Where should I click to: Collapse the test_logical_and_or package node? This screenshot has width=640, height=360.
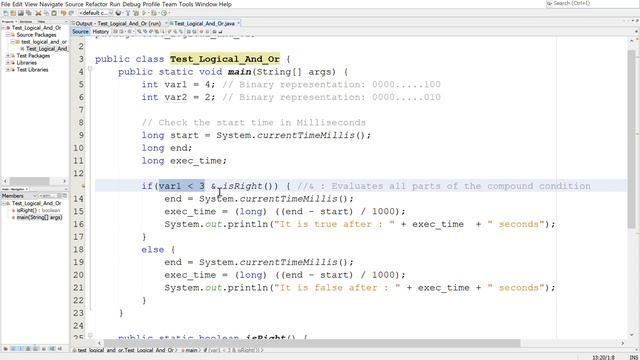pos(13,42)
